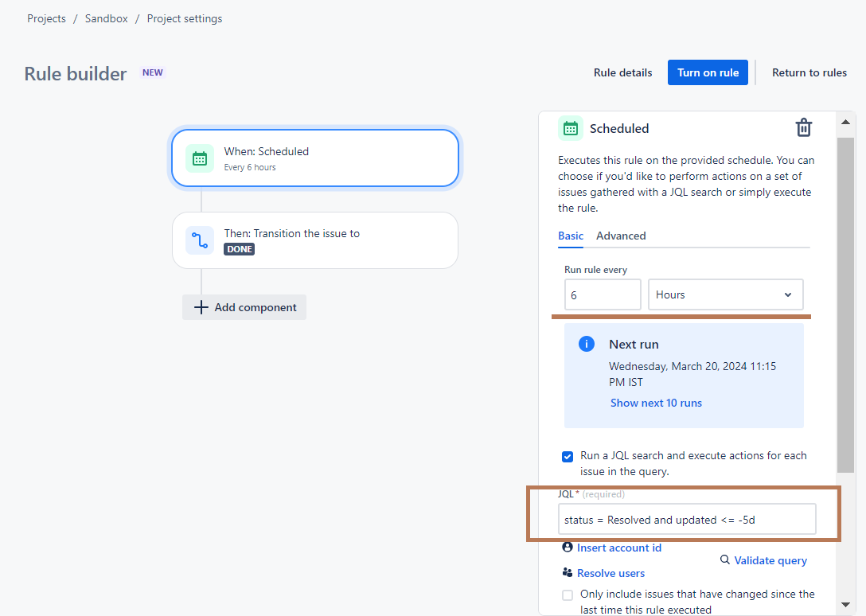The height and width of the screenshot is (616, 866).
Task: Click the person icon next to Insert account id
Action: (568, 547)
